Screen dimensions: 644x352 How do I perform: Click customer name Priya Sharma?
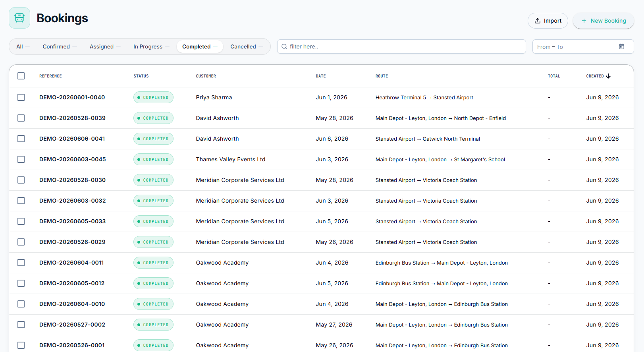pyautogui.click(x=214, y=97)
